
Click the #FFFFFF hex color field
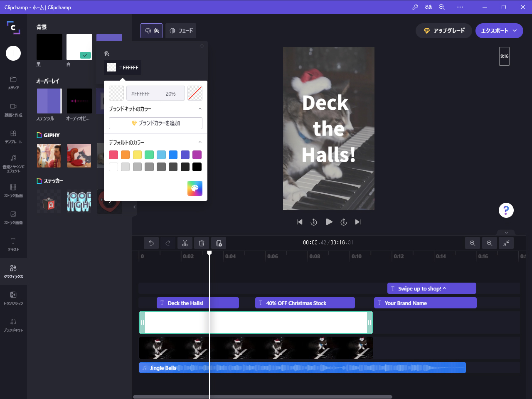[143, 94]
